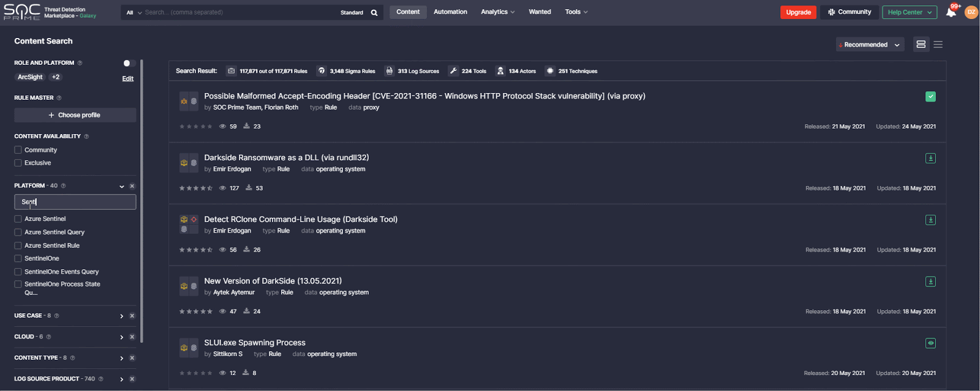Click the info icon next to Cloud - 6
Screen dimensions: 980x391
pos(49,337)
